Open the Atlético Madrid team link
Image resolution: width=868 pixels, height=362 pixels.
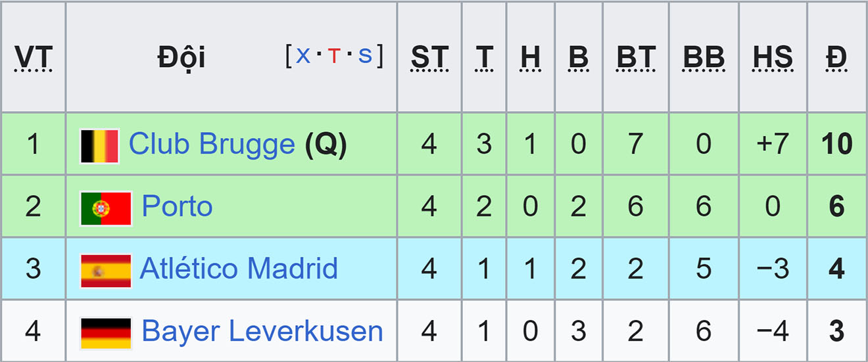[239, 269]
